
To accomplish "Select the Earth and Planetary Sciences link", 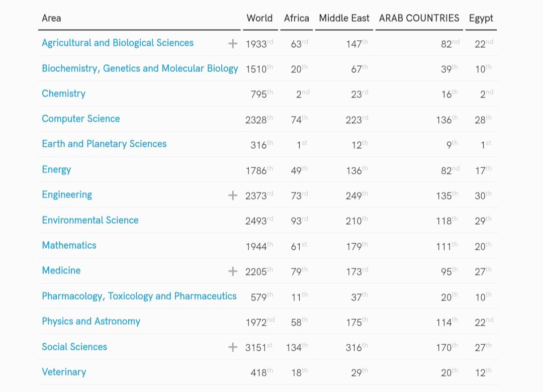I will coord(104,144).
